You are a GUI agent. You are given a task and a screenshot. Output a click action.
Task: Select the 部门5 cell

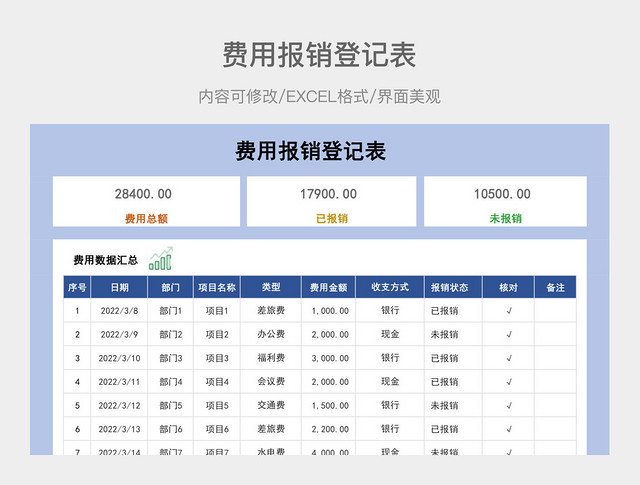pos(170,405)
